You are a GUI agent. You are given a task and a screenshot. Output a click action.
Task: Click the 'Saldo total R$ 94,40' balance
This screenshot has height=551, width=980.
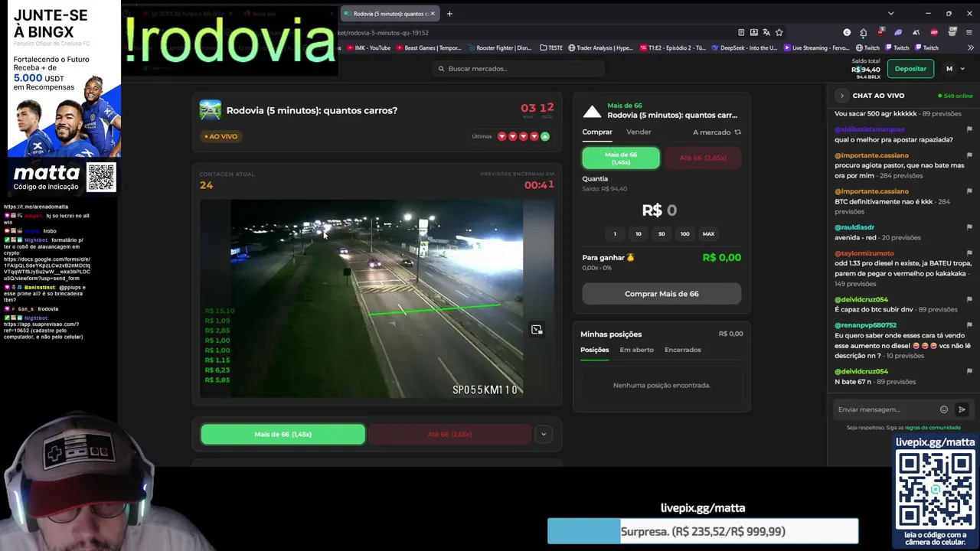click(866, 67)
